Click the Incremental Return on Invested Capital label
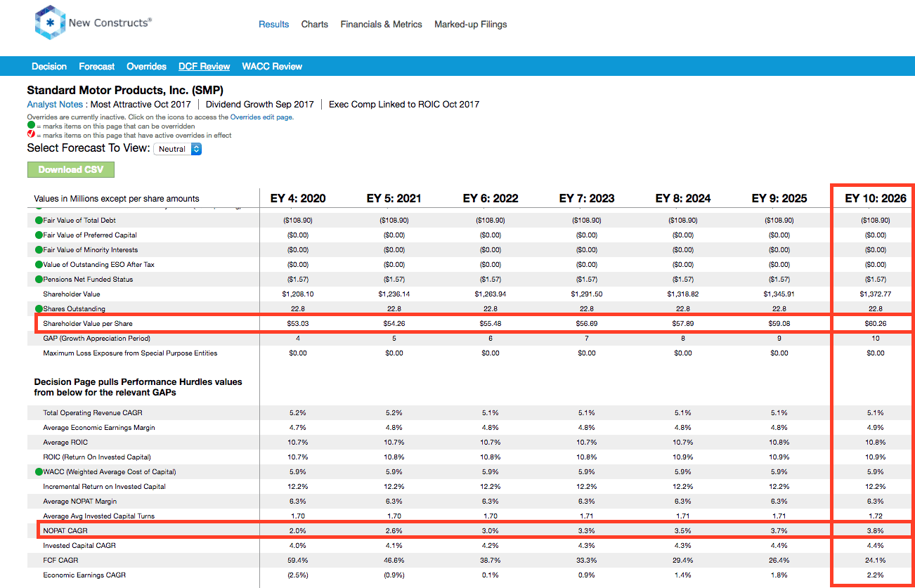 pyautogui.click(x=104, y=487)
